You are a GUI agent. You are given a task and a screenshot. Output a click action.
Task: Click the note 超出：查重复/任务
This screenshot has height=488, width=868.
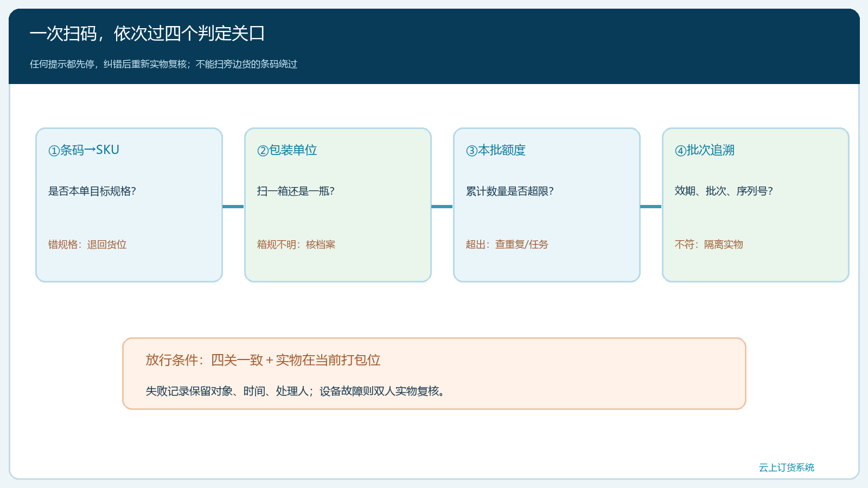507,245
